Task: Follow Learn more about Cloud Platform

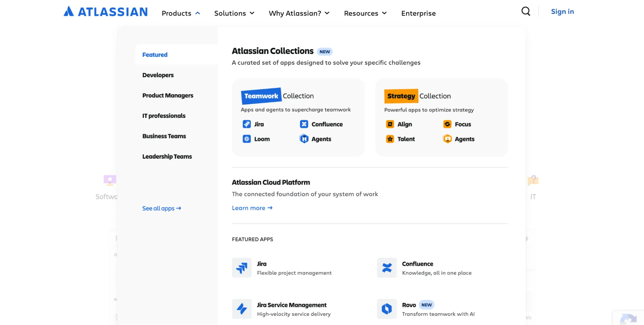Action: click(x=252, y=208)
